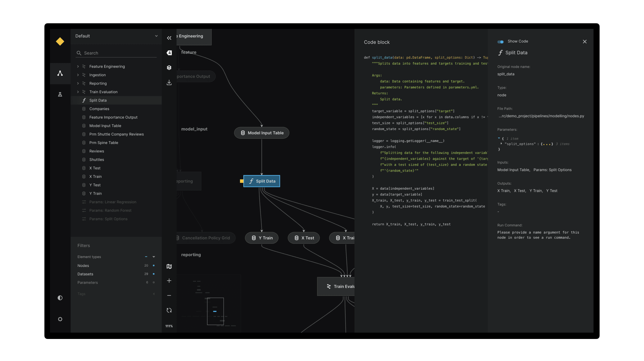The height and width of the screenshot is (361, 644).
Task: Zoom in with the plus icon
Action: coord(169,281)
